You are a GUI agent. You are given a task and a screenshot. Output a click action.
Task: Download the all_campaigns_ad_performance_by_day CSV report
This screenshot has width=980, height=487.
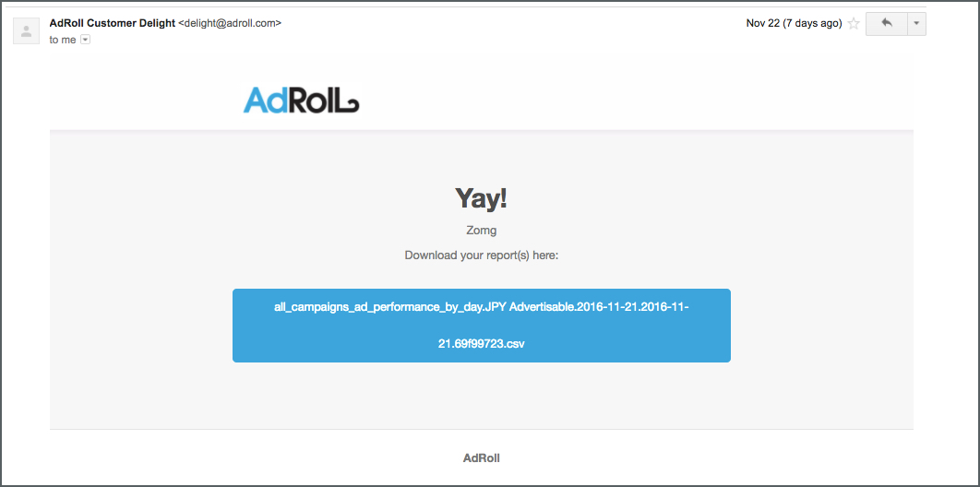[482, 326]
